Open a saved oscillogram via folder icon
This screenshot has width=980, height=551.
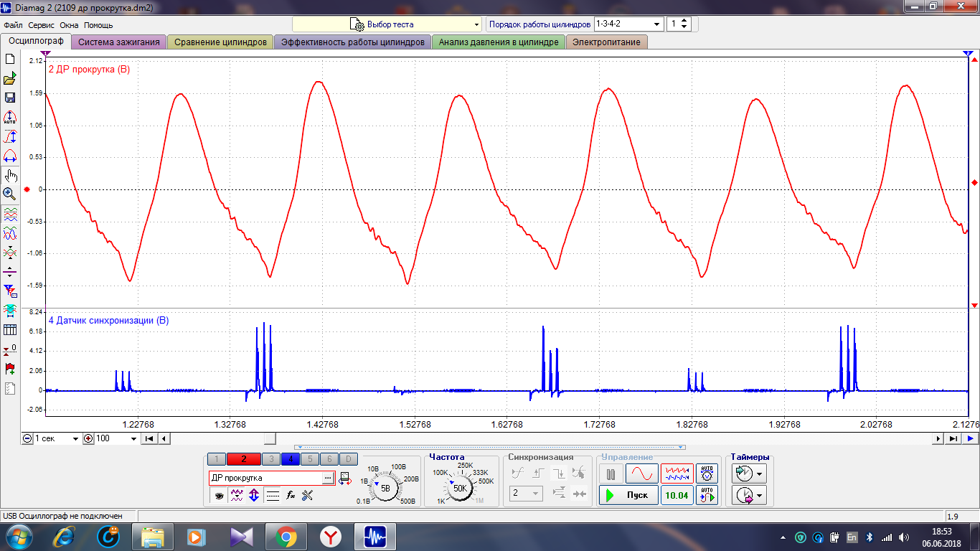[x=10, y=78]
